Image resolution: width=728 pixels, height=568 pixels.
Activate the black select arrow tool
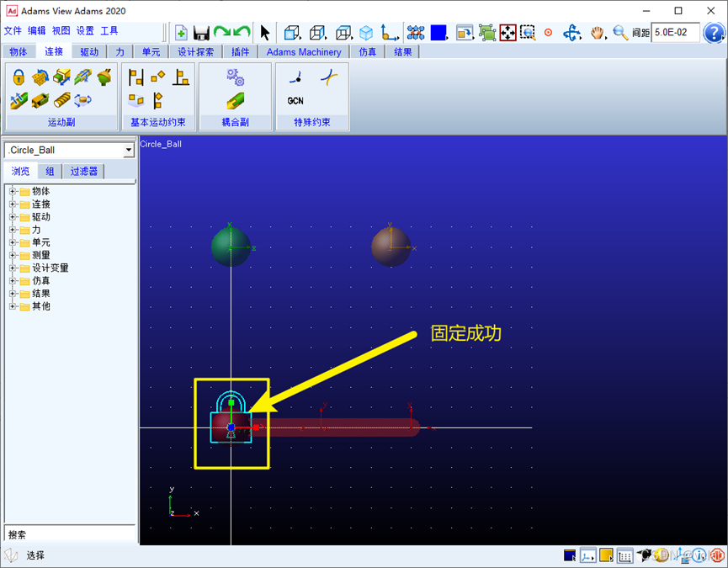click(x=264, y=33)
